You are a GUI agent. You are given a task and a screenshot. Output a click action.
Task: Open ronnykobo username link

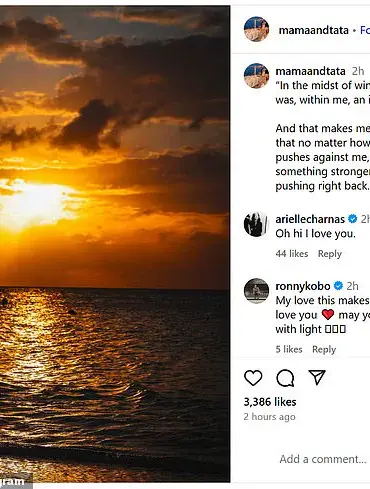(x=303, y=286)
